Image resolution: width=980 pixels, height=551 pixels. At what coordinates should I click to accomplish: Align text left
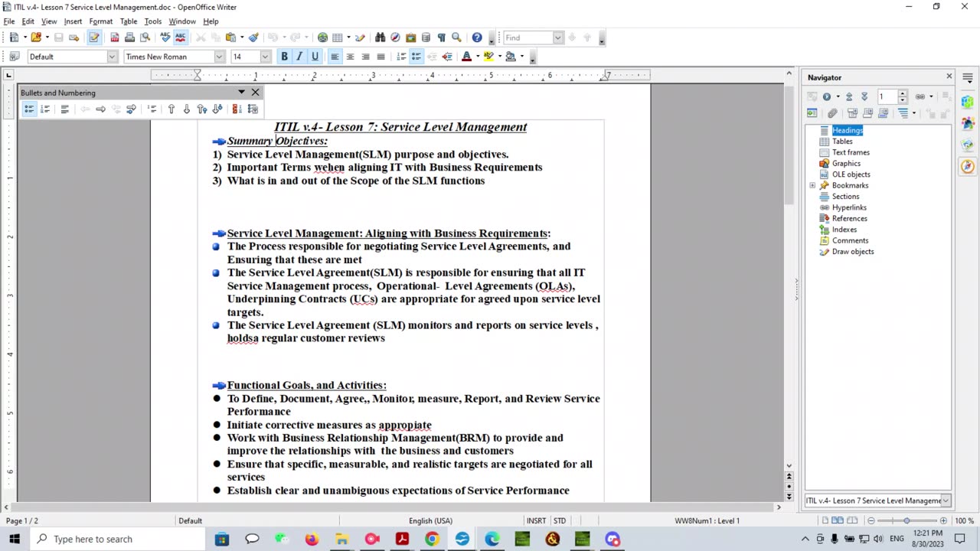pyautogui.click(x=335, y=57)
